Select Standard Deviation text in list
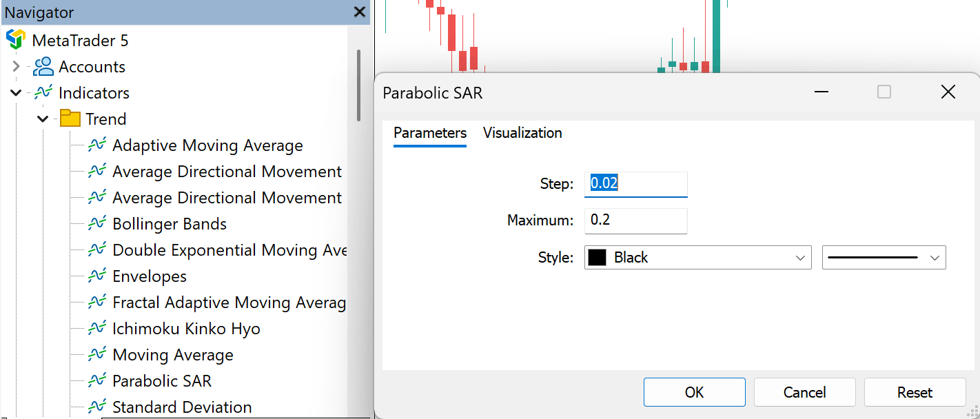980x419 pixels. pyautogui.click(x=182, y=407)
